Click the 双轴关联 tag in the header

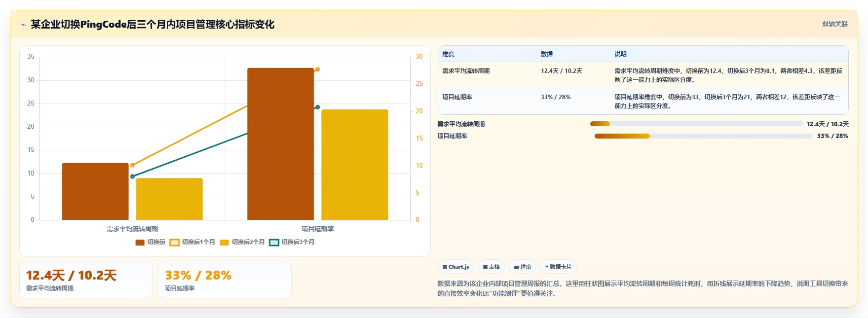pos(834,24)
